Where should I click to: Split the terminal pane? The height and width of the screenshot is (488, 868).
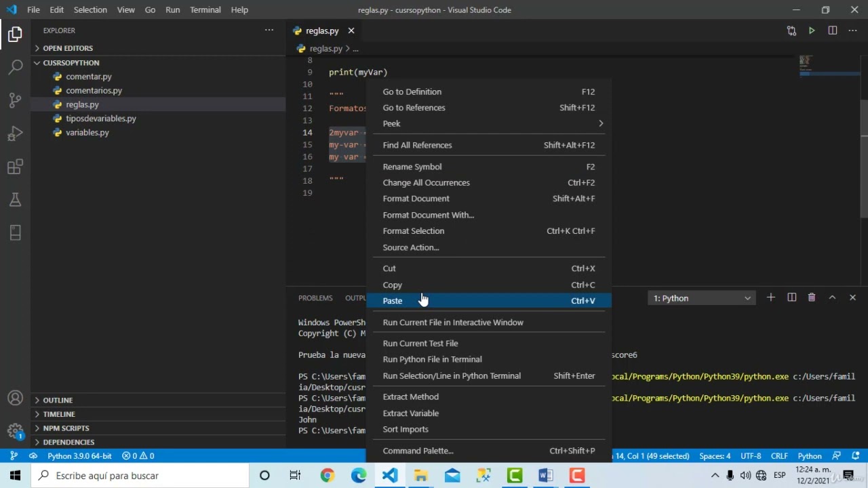point(791,298)
